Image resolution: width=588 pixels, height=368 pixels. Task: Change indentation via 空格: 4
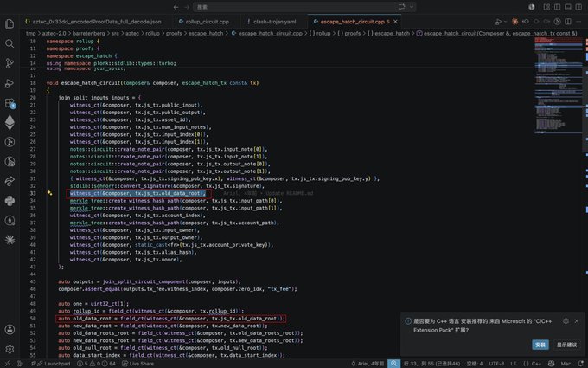tap(475, 364)
